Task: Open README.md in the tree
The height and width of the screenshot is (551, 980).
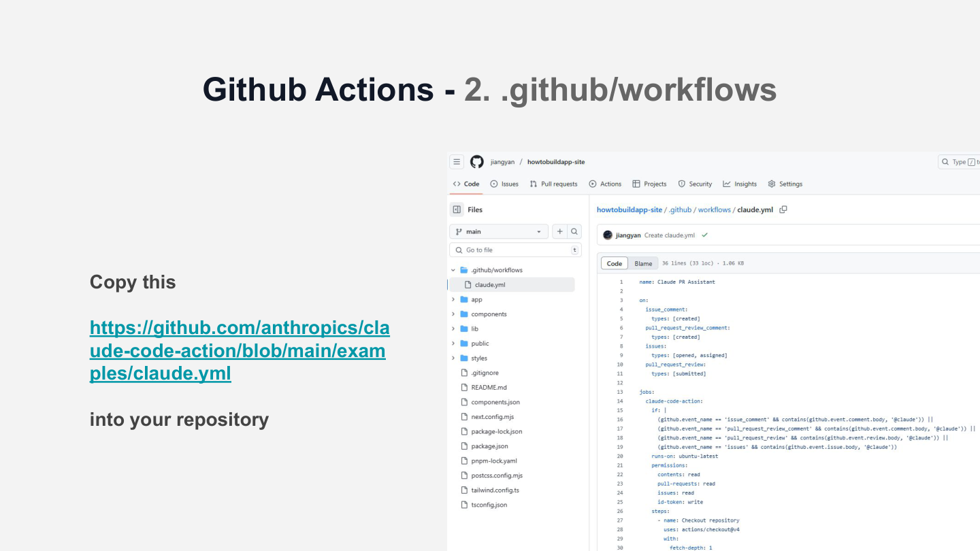Action: (x=489, y=388)
